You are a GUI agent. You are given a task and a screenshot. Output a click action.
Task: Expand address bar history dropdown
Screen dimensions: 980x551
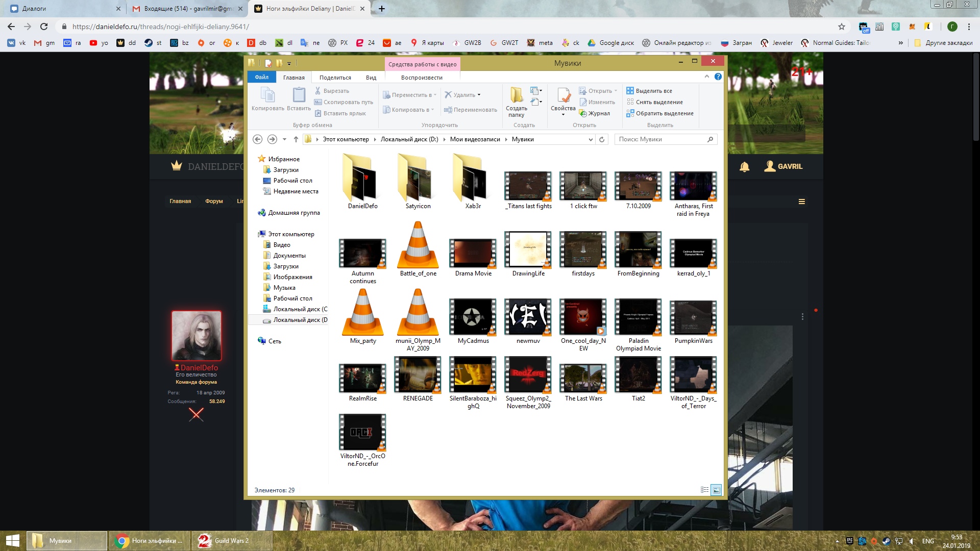pyautogui.click(x=591, y=139)
